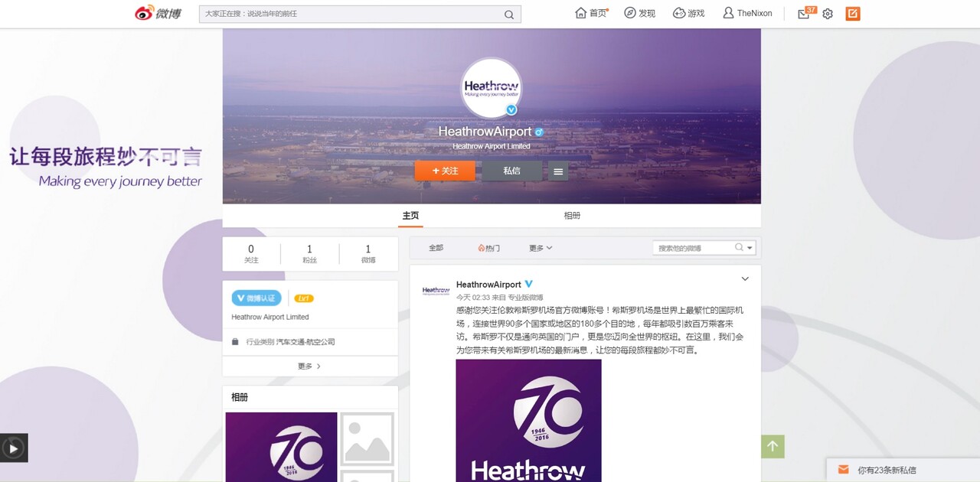Open the post's Heathrow 70 image
This screenshot has height=482, width=980.
pyautogui.click(x=528, y=421)
